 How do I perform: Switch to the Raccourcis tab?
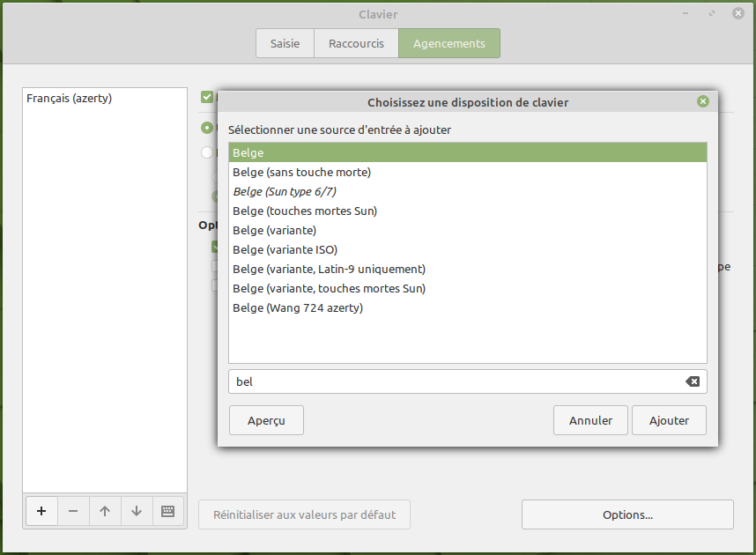point(355,42)
